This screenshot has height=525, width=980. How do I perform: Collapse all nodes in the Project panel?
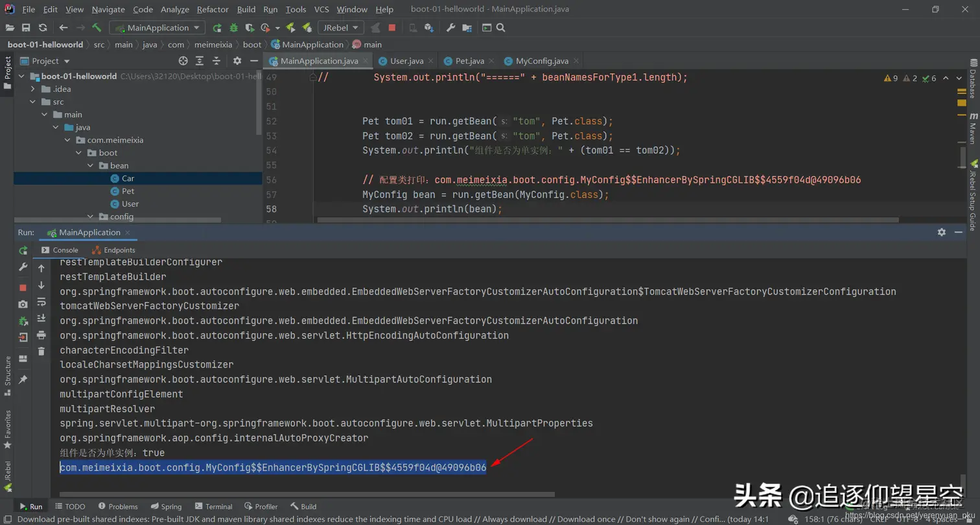(x=216, y=61)
